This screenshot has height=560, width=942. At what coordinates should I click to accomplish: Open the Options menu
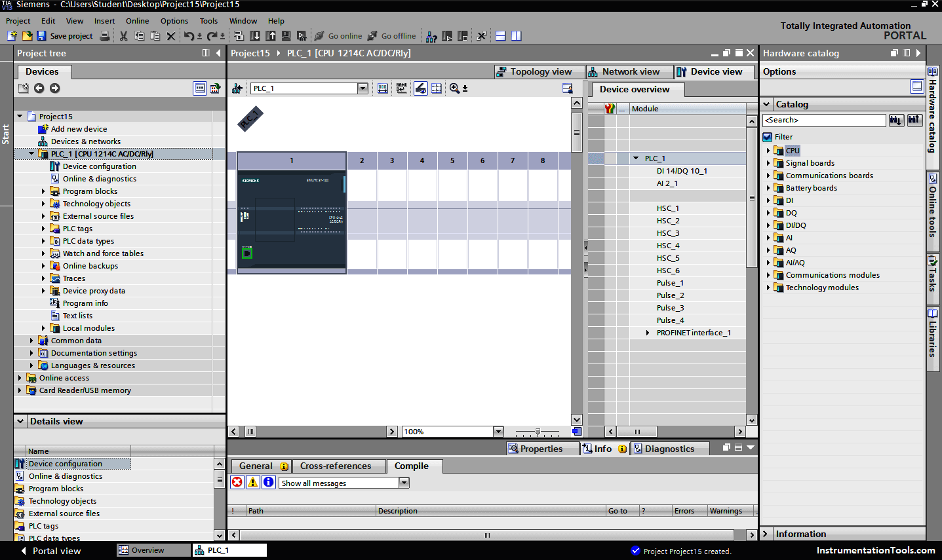tap(174, 21)
